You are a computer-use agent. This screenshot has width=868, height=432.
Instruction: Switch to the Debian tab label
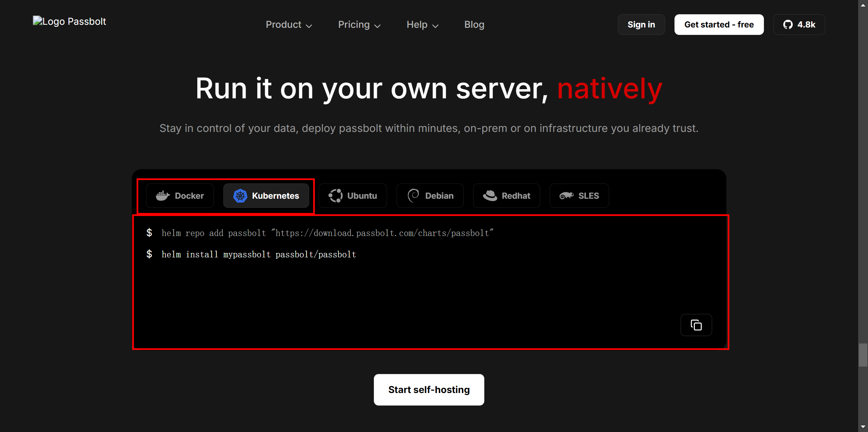click(x=439, y=196)
